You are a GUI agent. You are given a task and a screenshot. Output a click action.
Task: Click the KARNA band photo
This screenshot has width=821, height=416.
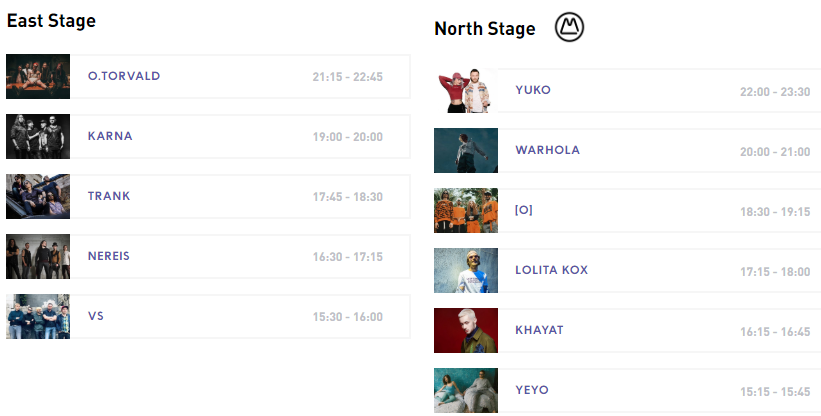pos(38,137)
